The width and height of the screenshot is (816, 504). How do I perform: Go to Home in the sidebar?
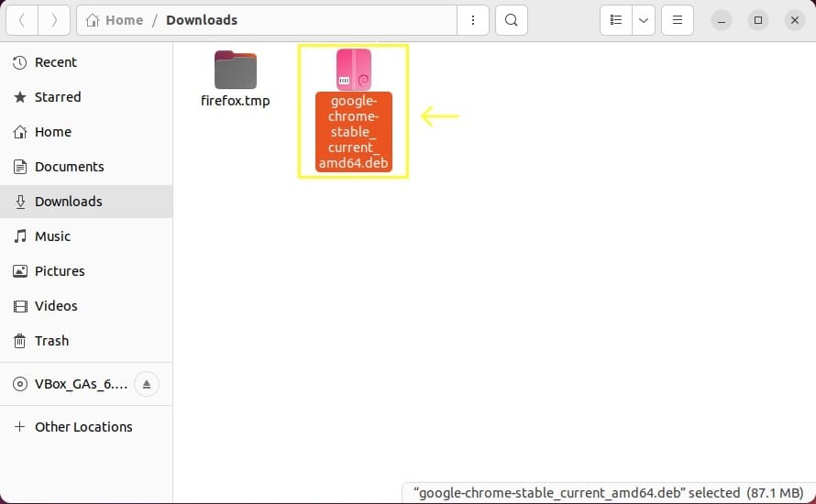86,132
